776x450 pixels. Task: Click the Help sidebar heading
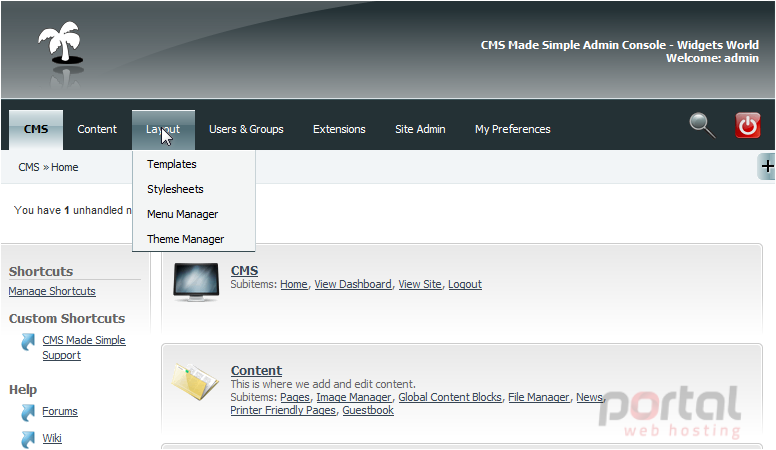23,390
